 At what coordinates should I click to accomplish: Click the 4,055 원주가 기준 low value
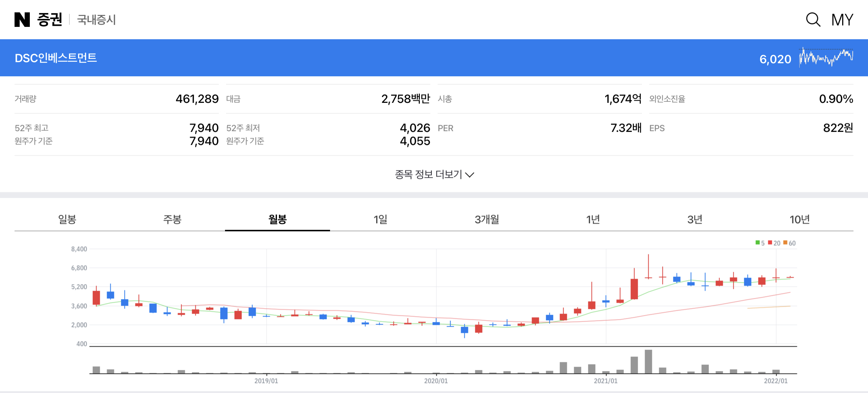point(415,141)
